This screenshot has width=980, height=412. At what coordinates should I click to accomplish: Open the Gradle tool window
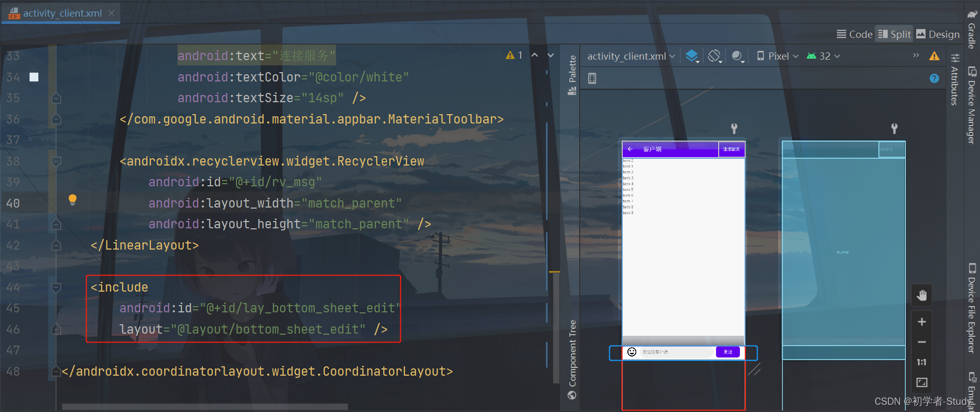[972, 30]
